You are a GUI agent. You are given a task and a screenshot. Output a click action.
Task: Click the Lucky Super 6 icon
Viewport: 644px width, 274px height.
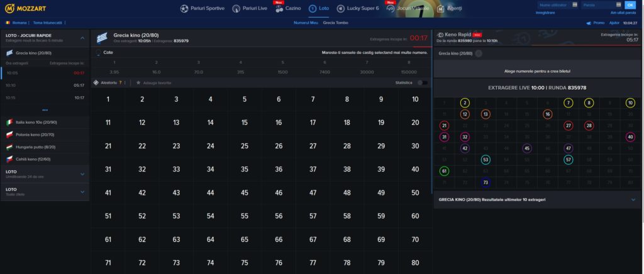[x=340, y=9]
